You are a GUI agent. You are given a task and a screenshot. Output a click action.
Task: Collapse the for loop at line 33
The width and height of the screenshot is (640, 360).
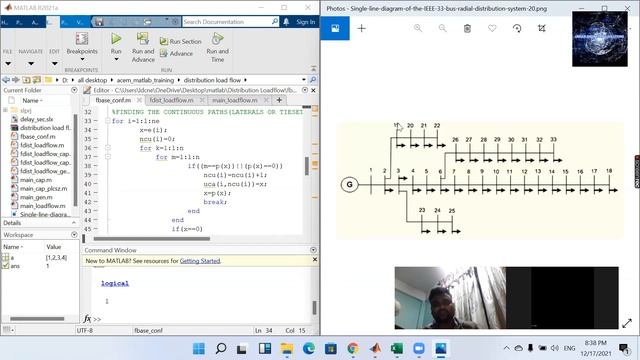(108, 121)
